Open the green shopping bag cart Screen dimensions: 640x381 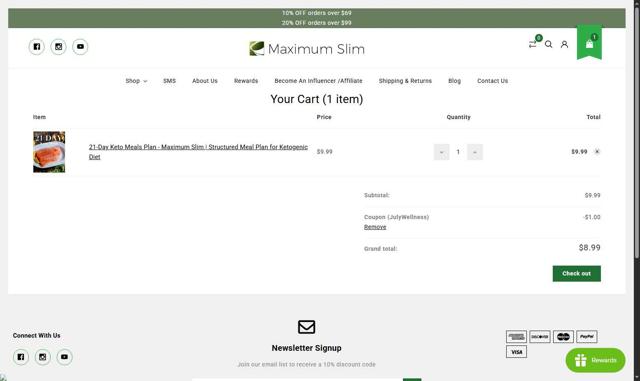tap(589, 43)
